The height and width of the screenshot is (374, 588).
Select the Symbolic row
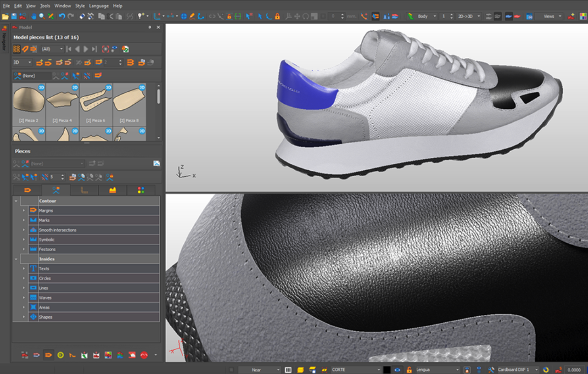pos(94,239)
